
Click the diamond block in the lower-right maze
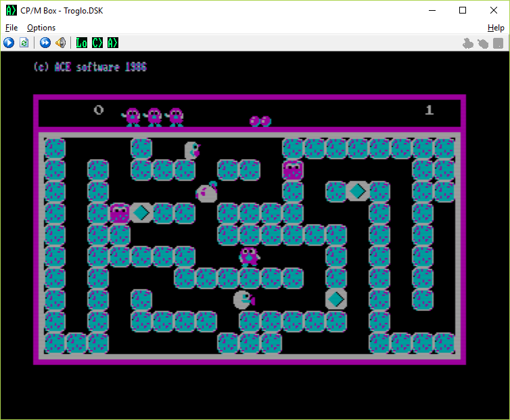pyautogui.click(x=336, y=300)
